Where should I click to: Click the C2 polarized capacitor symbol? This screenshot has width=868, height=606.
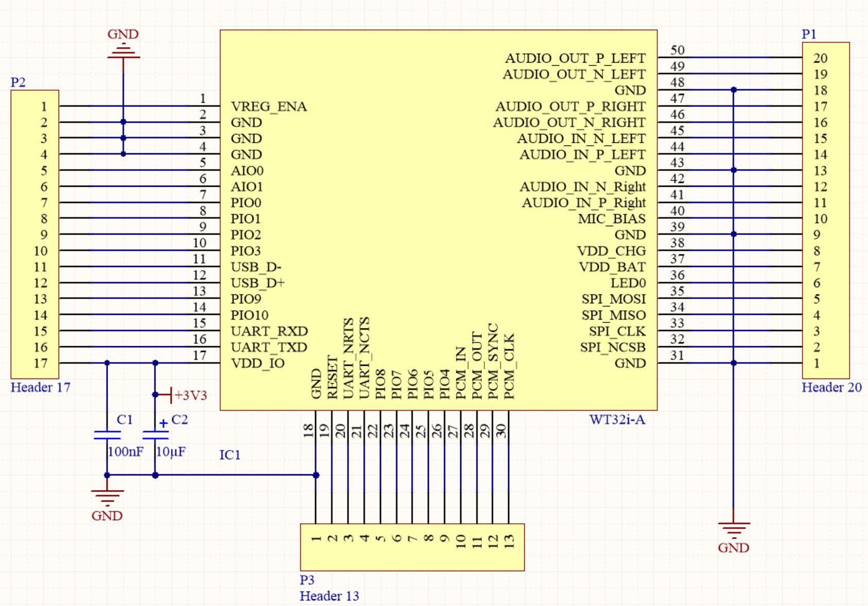155,435
